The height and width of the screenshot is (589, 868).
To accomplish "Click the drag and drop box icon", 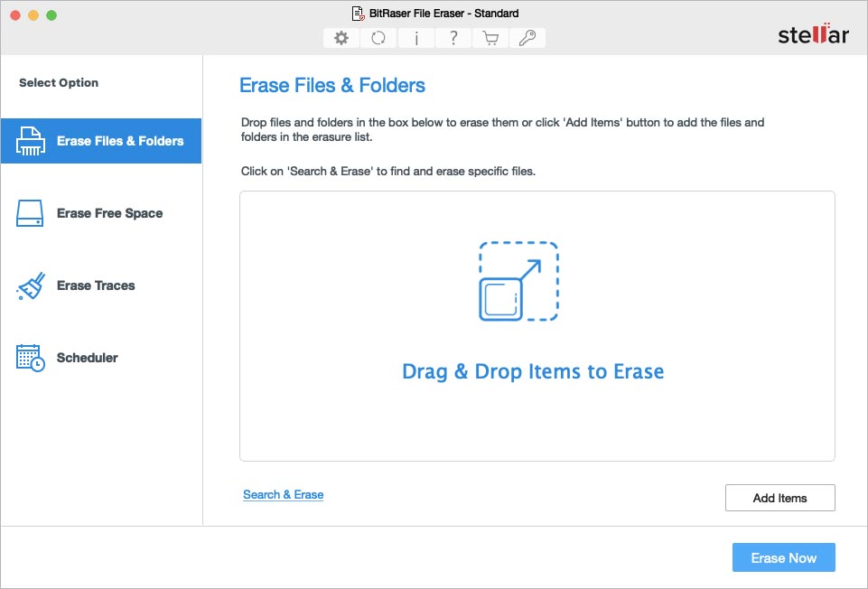I will pos(518,281).
